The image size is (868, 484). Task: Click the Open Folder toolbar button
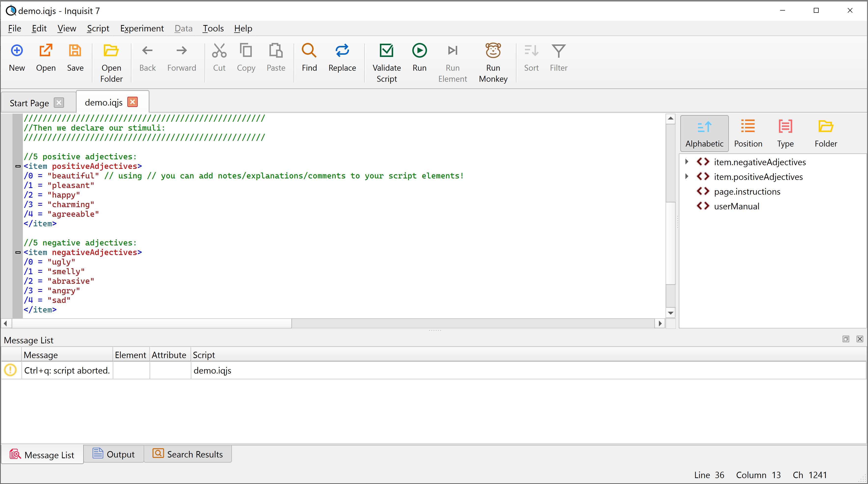tap(111, 63)
